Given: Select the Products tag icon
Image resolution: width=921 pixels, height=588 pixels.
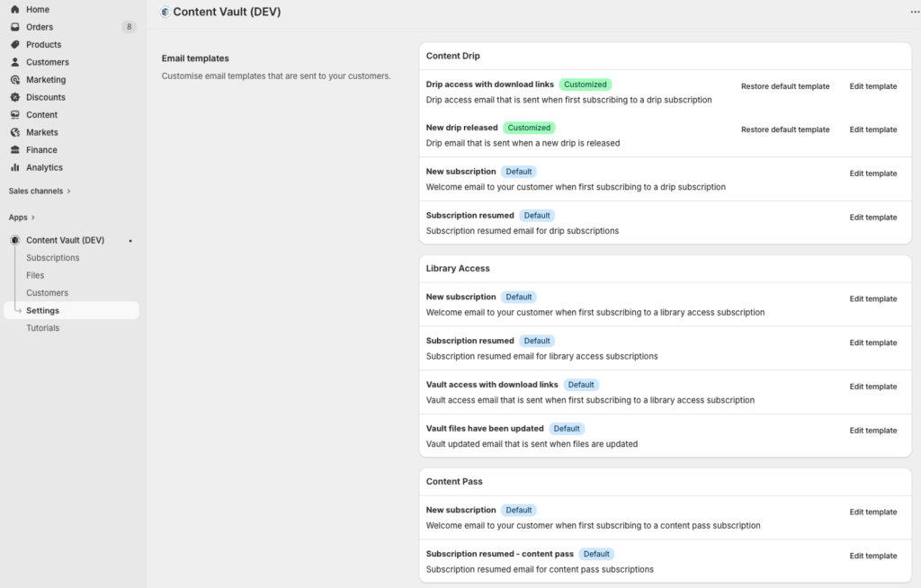Looking at the screenshot, I should [x=15, y=44].
